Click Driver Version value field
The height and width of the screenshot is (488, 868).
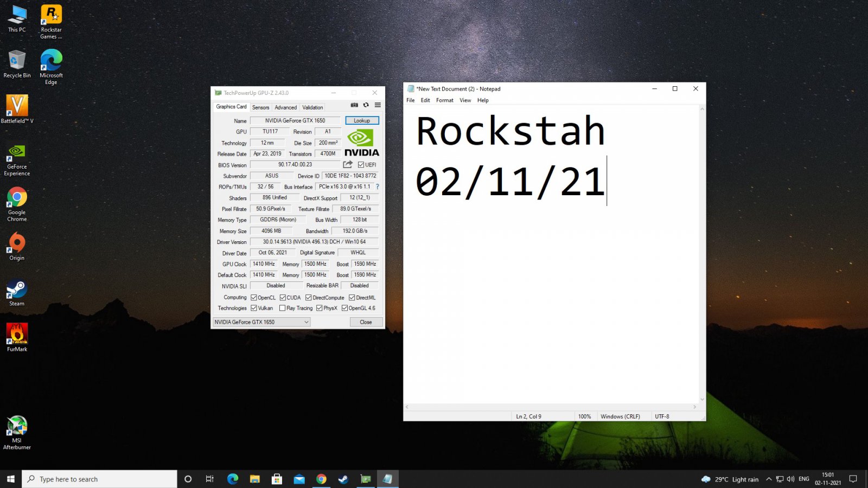(x=314, y=242)
